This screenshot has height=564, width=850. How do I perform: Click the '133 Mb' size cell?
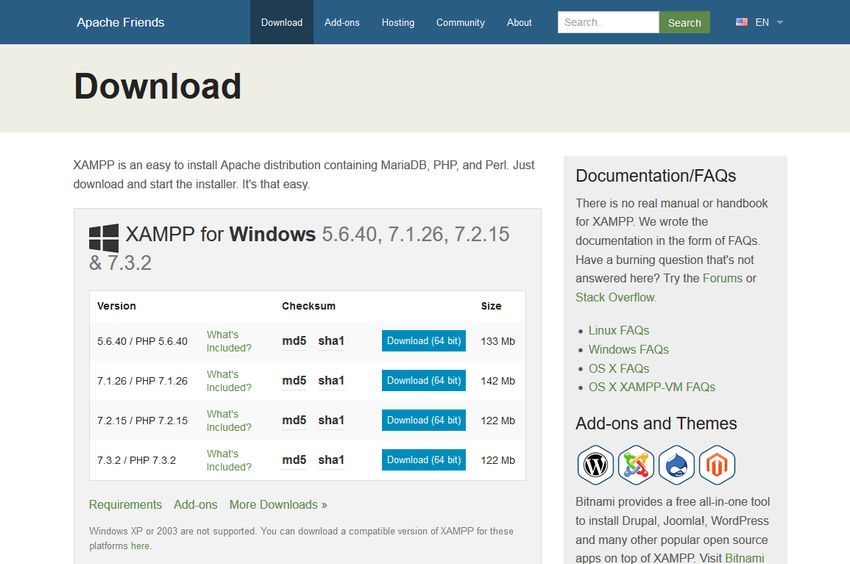pos(498,341)
